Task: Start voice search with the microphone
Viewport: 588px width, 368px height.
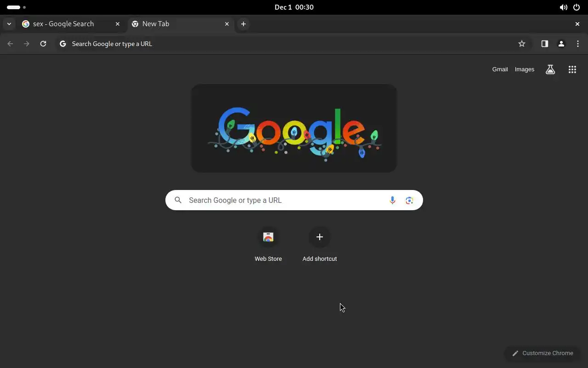Action: tap(392, 200)
